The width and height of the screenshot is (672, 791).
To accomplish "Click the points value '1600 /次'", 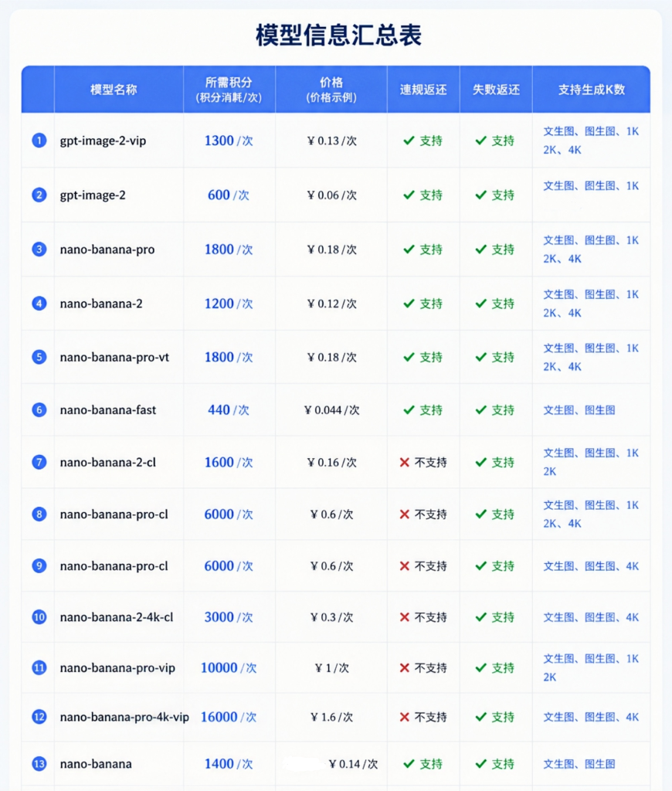I will click(x=229, y=462).
